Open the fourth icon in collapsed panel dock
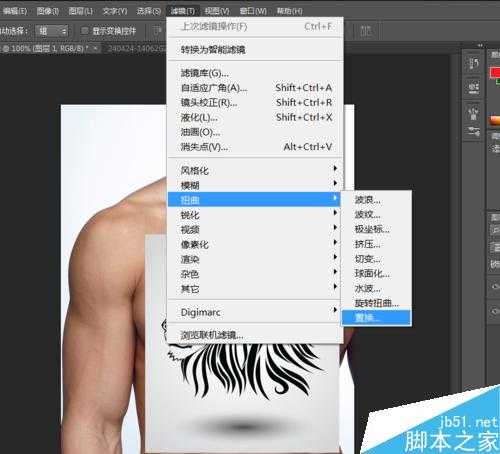The height and width of the screenshot is (454, 500). pyautogui.click(x=473, y=132)
